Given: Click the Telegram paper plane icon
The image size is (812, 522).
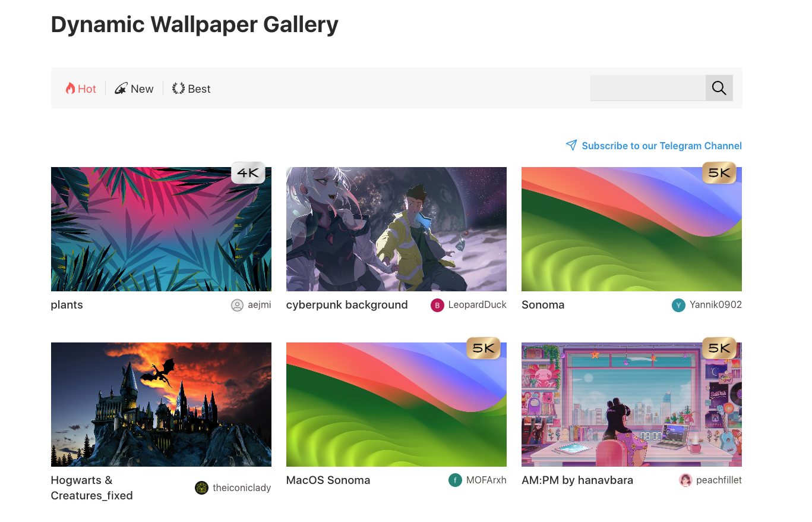Looking at the screenshot, I should pos(571,145).
